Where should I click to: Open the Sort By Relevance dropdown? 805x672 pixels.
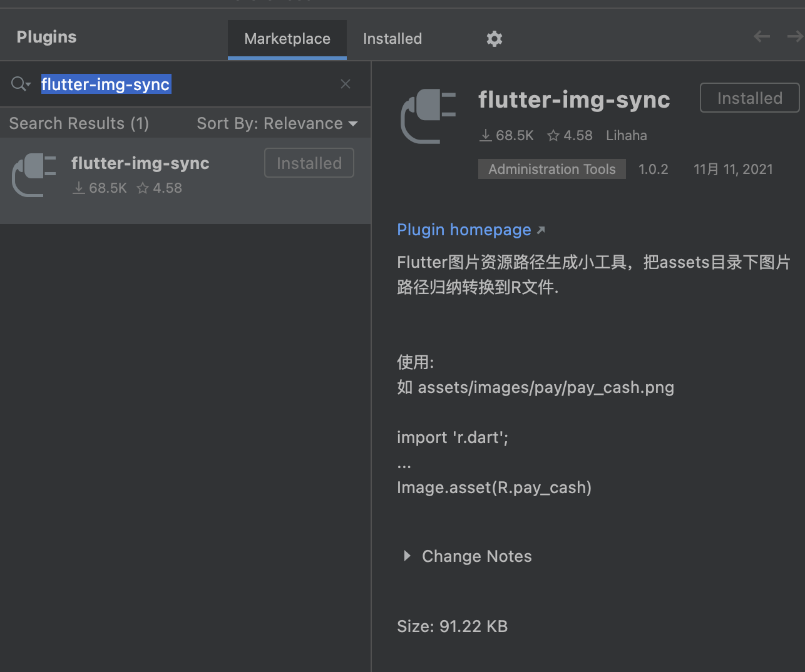pos(278,123)
